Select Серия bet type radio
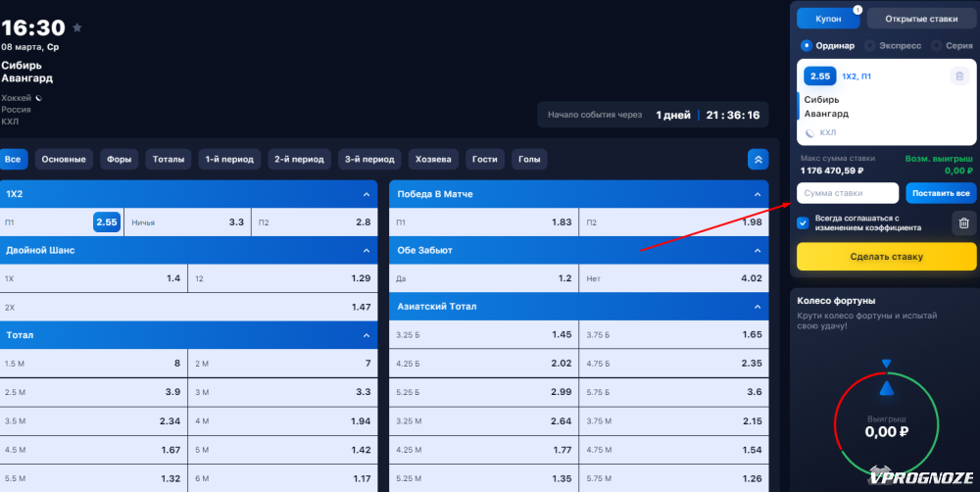 (936, 46)
